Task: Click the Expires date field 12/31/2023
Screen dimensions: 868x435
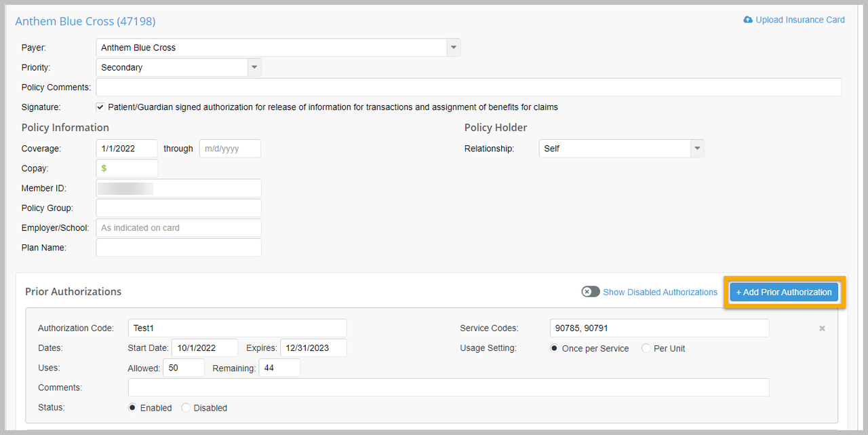Action: [x=313, y=347]
